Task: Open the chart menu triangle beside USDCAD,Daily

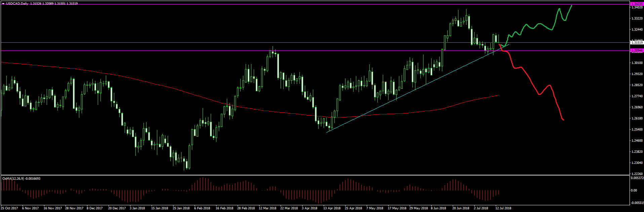Action: click(3, 4)
